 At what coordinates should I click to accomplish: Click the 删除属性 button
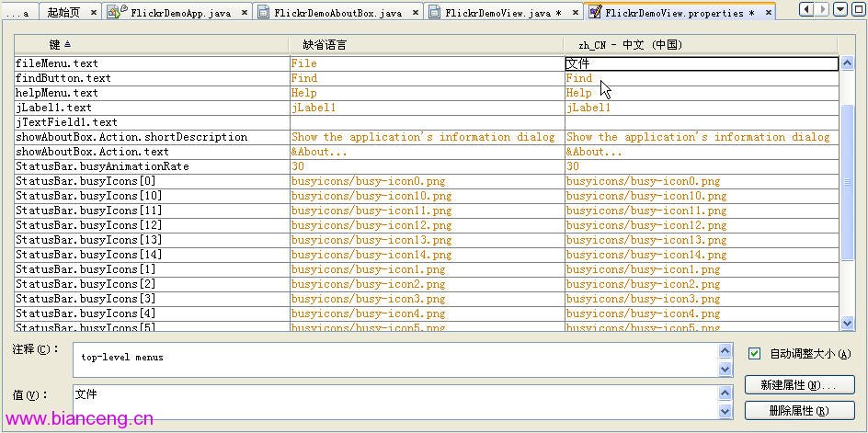799,411
